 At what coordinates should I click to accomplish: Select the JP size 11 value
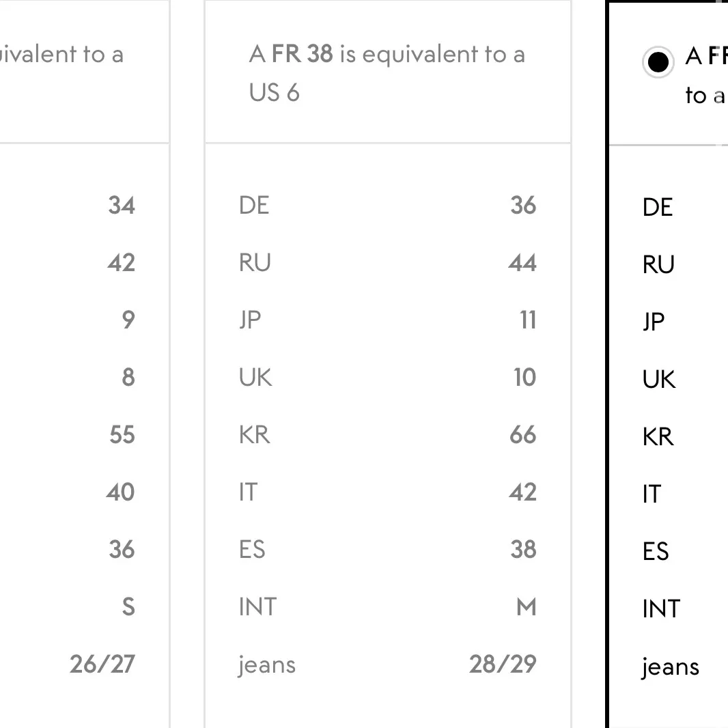pyautogui.click(x=528, y=320)
